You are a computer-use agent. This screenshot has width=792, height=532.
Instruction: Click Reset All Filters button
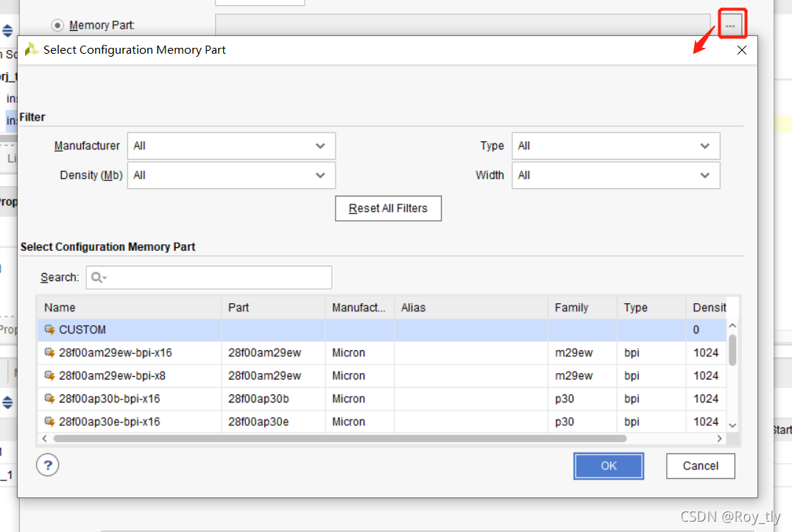coord(388,208)
